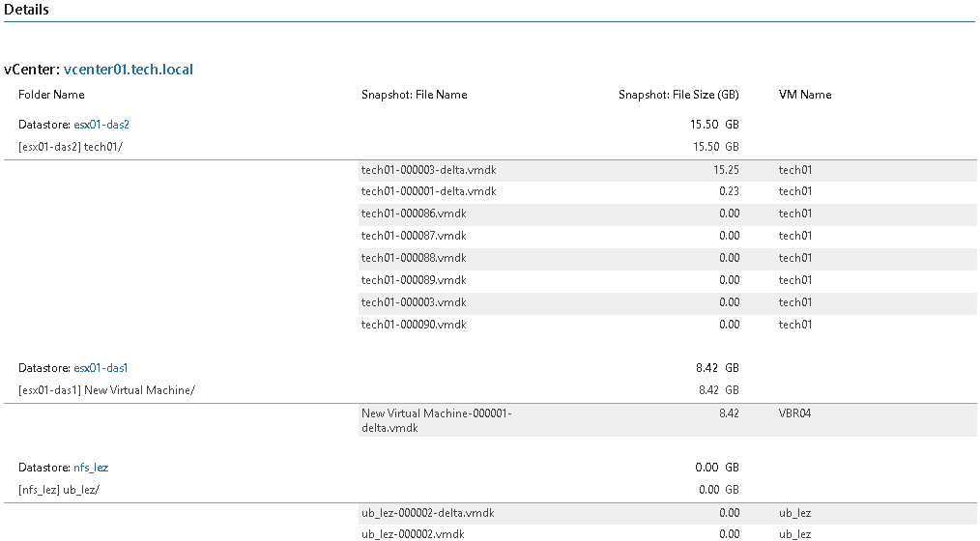Viewport: 980px width, 541px height.
Task: Select the ub_lez-000002-delta.vmdk row
Action: (668, 514)
